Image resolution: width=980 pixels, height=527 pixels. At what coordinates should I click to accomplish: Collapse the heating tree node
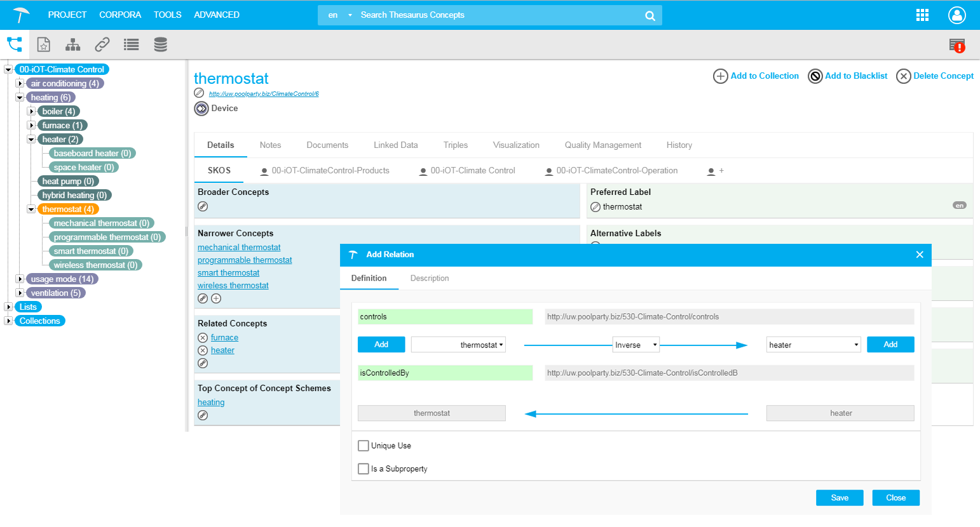click(x=20, y=97)
